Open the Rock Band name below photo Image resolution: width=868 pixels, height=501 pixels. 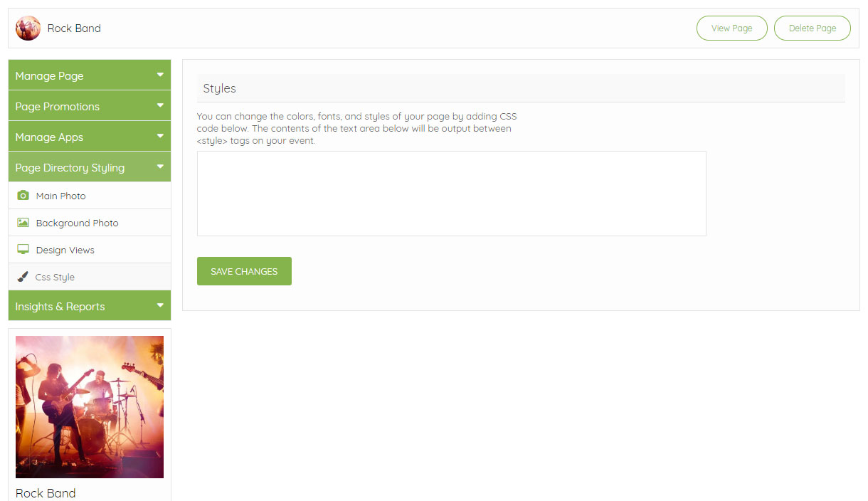46,493
